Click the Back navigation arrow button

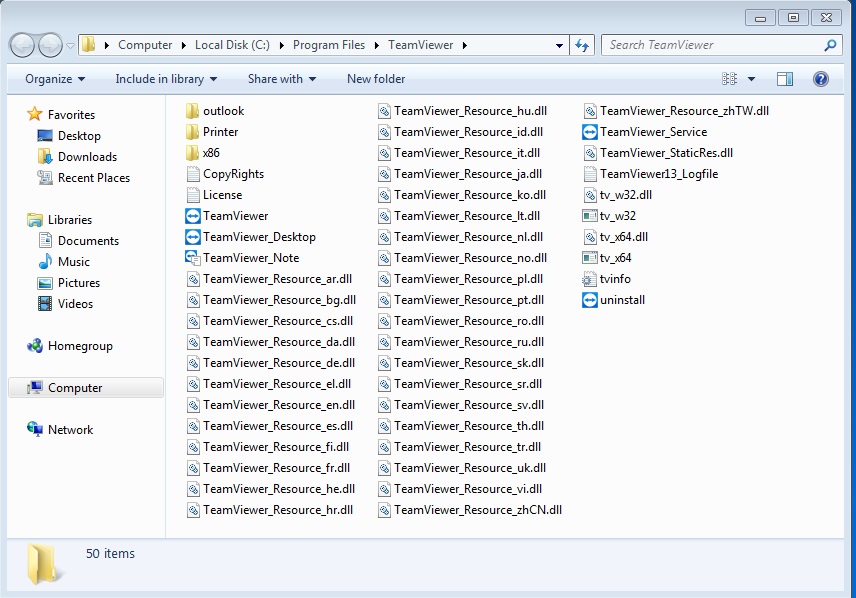[22, 45]
